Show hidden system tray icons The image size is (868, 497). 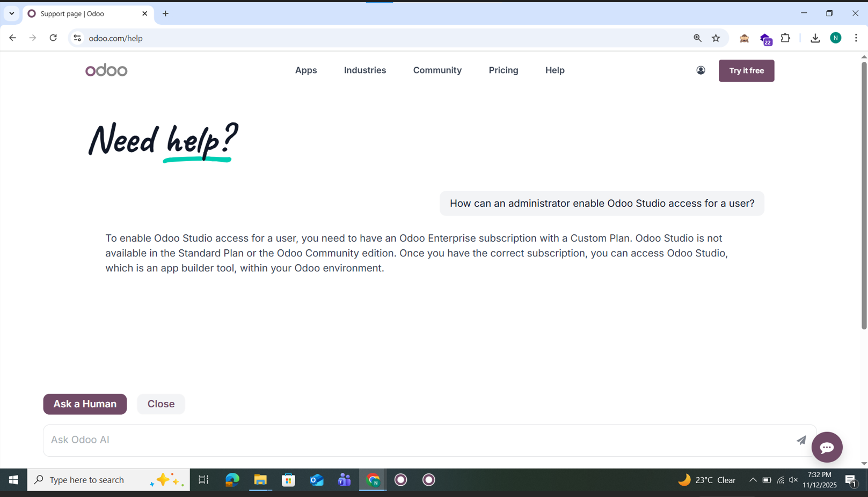[753, 480]
